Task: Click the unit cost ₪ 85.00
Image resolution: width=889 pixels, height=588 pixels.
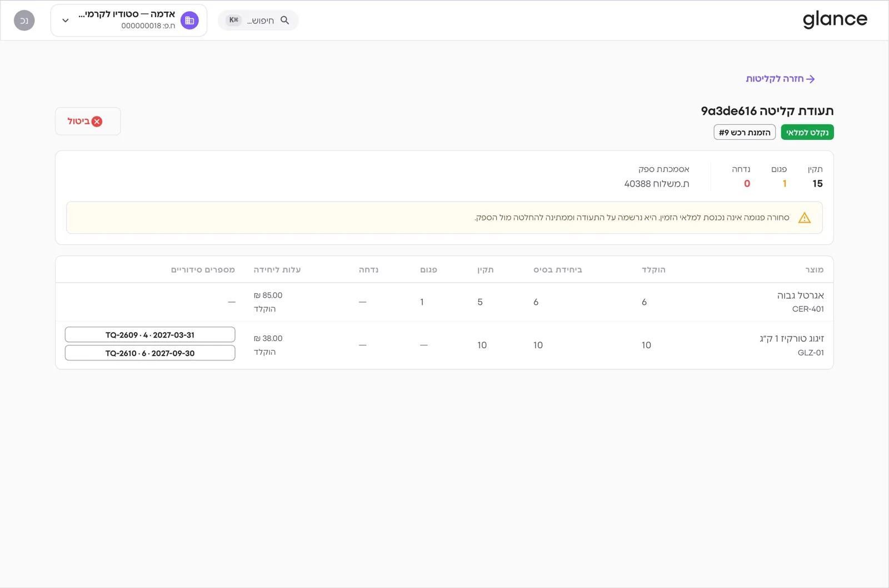Action: pyautogui.click(x=268, y=295)
